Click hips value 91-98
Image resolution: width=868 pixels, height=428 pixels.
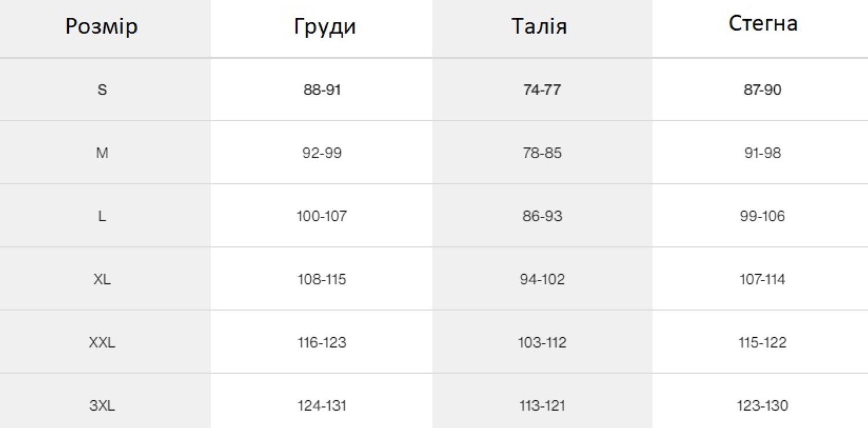click(763, 153)
